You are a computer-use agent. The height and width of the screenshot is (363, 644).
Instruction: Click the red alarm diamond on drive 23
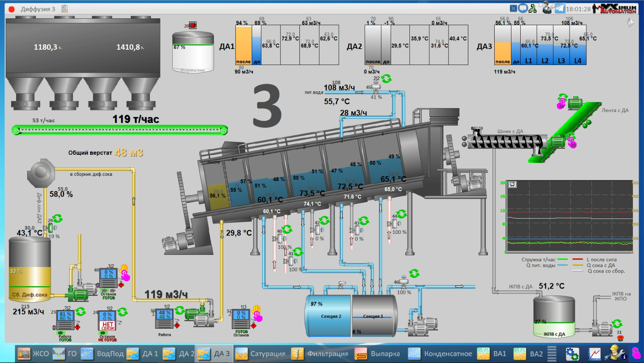78,327
